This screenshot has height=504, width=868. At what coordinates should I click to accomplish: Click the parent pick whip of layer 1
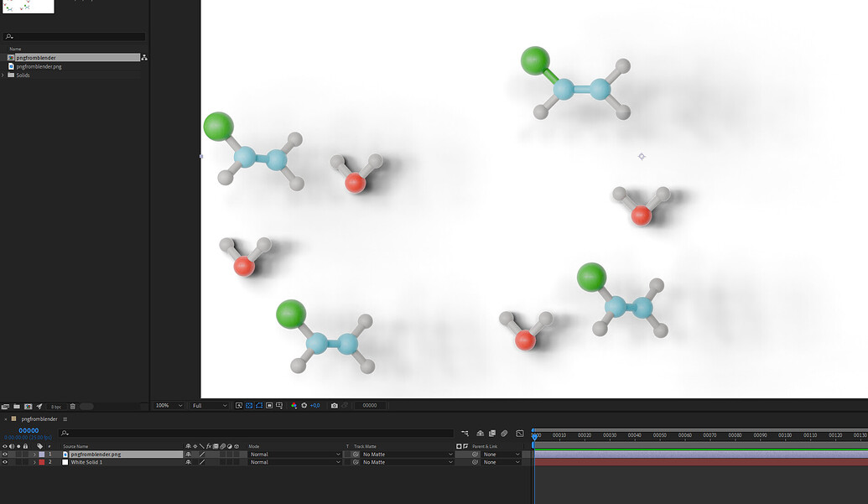tap(475, 455)
